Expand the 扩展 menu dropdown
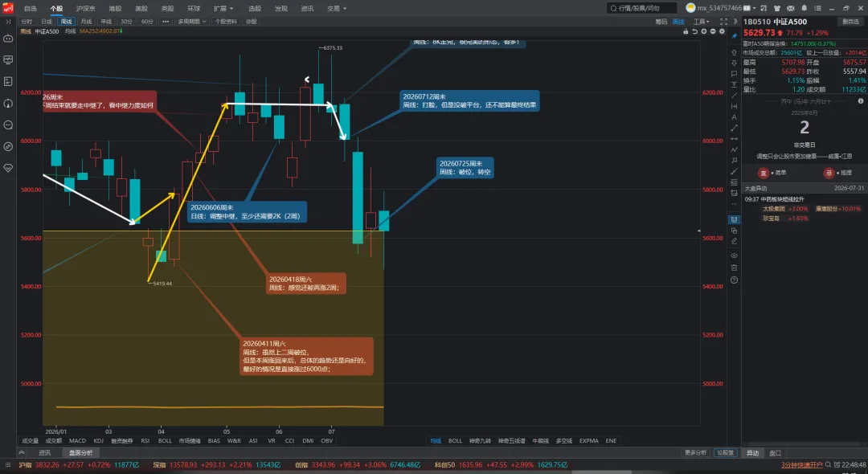This screenshot has height=474, width=868. tap(223, 8)
